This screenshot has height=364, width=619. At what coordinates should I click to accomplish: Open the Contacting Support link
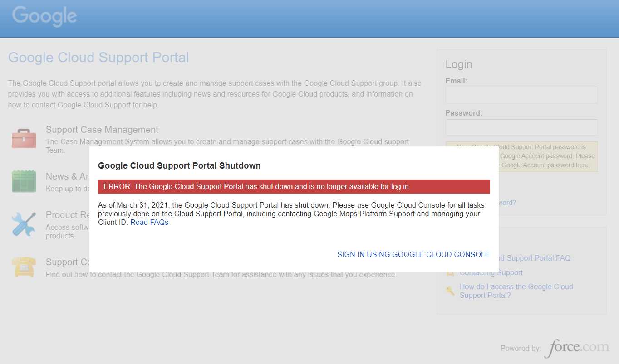(491, 272)
